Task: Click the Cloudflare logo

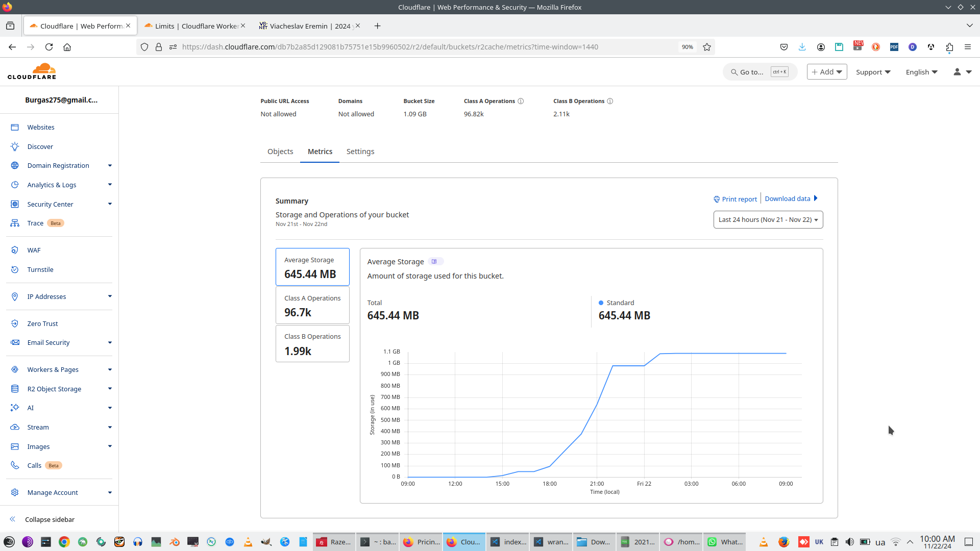Action: click(32, 71)
